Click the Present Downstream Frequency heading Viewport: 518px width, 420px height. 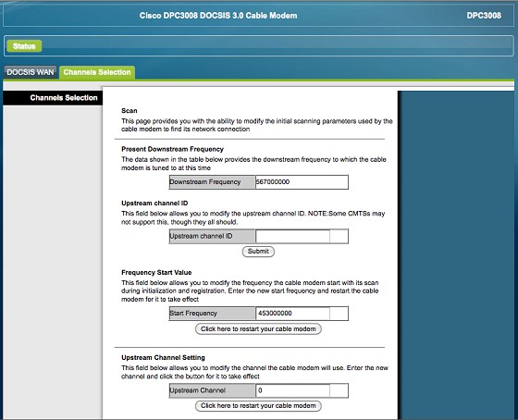click(172, 149)
